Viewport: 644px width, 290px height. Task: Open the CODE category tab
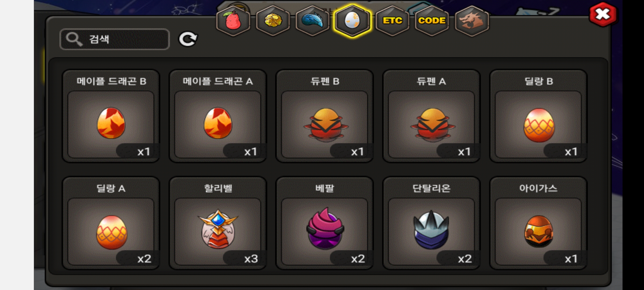(x=432, y=21)
